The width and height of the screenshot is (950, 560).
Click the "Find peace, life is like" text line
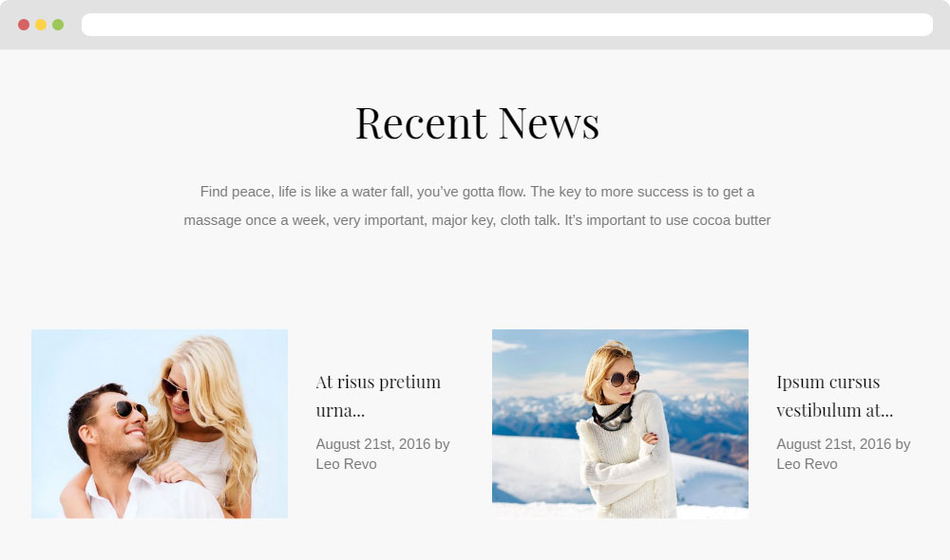pos(477,192)
